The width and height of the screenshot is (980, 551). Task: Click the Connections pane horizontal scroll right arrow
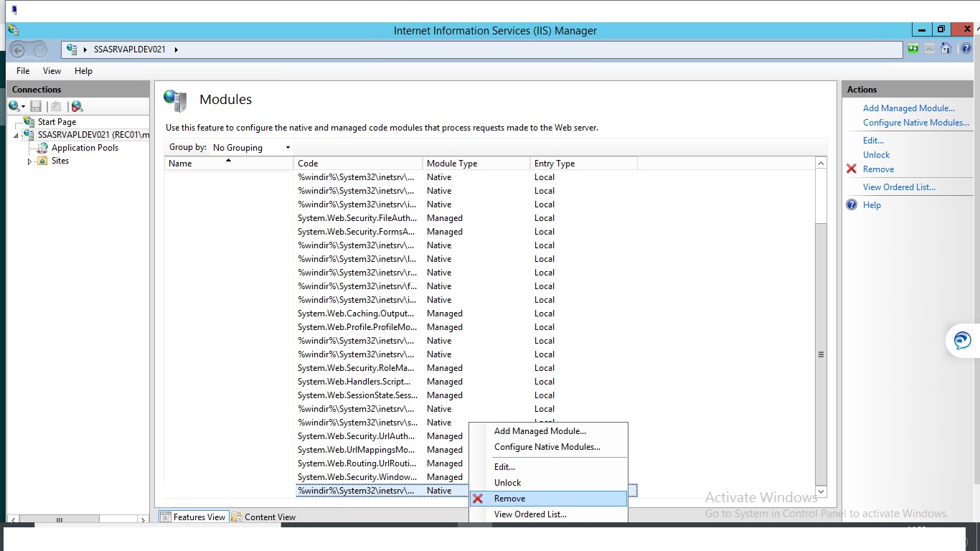[x=143, y=519]
